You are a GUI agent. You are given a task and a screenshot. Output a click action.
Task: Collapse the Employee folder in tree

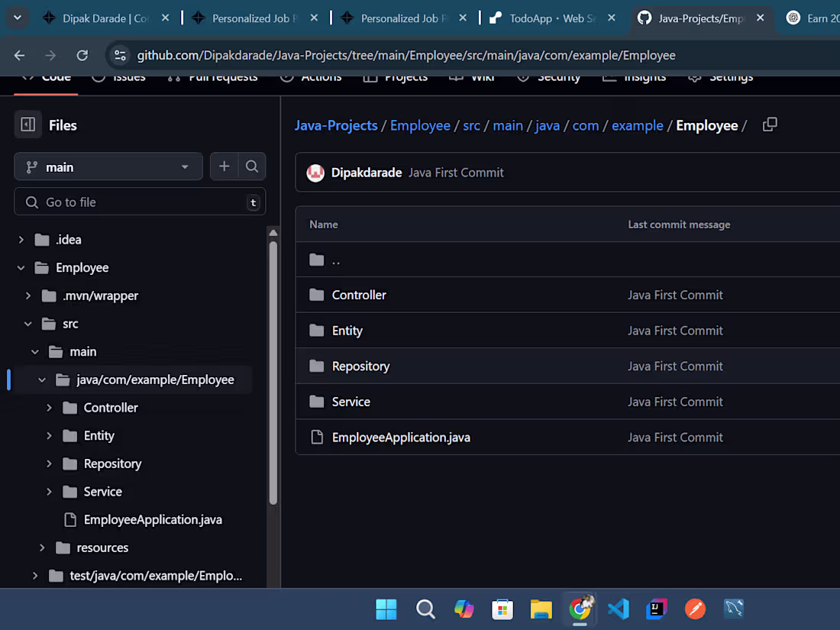(21, 267)
